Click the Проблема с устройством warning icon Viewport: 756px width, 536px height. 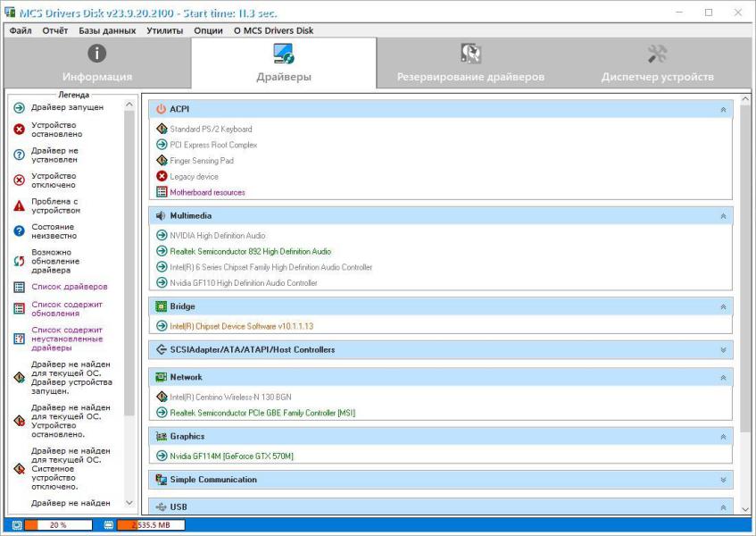pyautogui.click(x=20, y=206)
